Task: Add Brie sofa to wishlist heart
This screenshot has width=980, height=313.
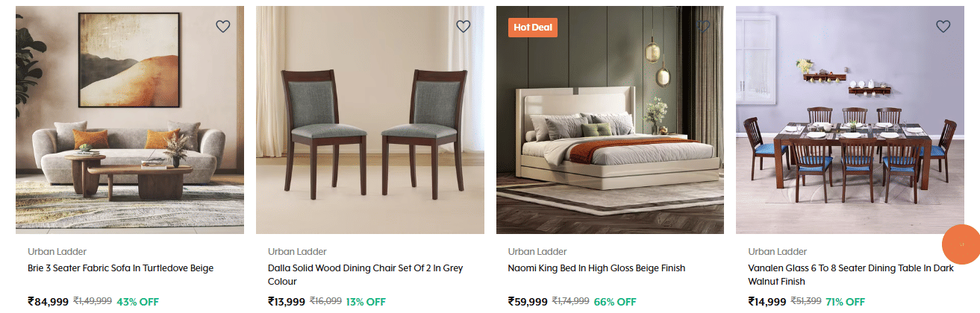Action: point(222,26)
